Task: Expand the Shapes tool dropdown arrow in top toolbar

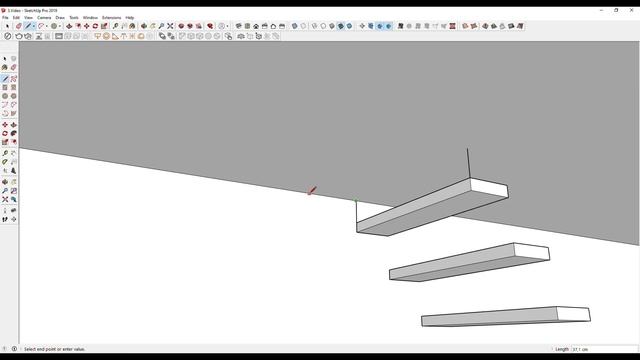Action: pyautogui.click(x=60, y=26)
